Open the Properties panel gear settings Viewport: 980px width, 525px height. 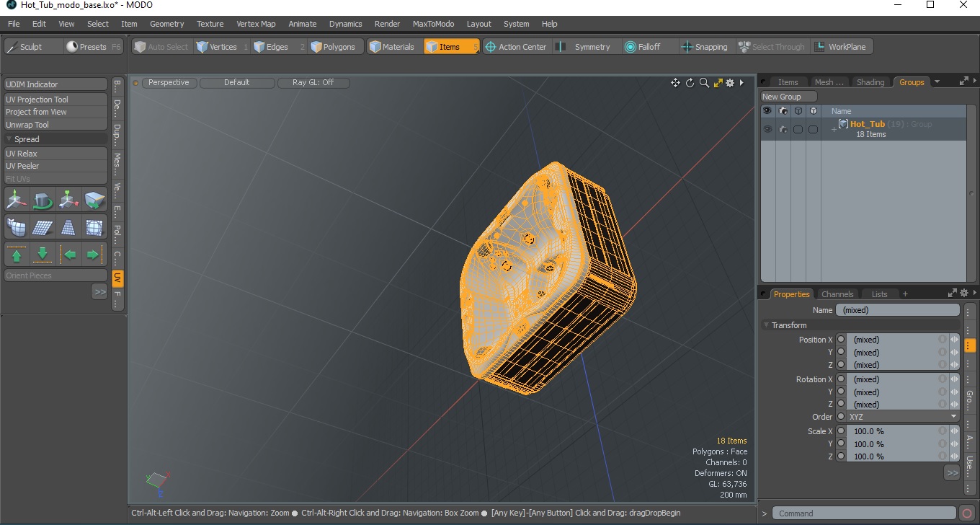[x=964, y=293]
